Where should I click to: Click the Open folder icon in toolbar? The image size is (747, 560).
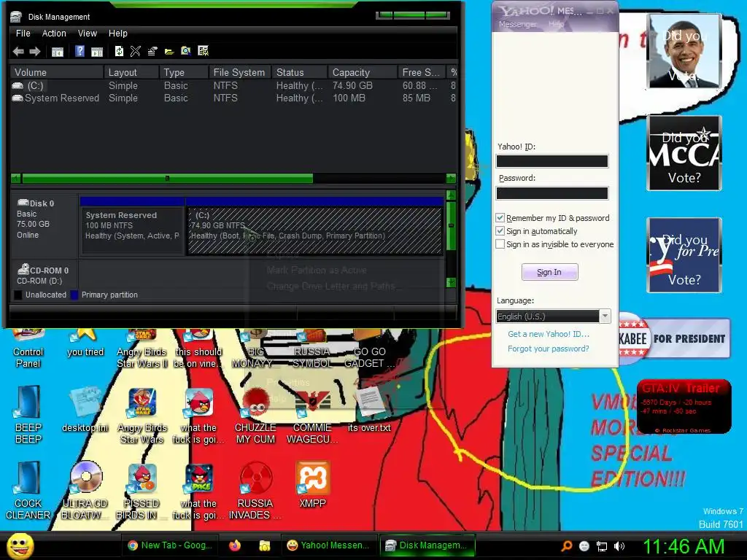169,52
